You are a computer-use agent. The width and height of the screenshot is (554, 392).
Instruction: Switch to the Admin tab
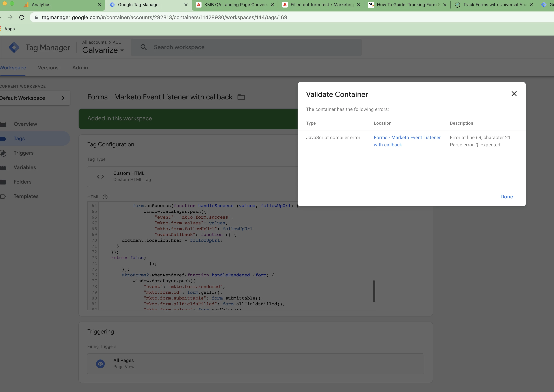[x=80, y=68]
